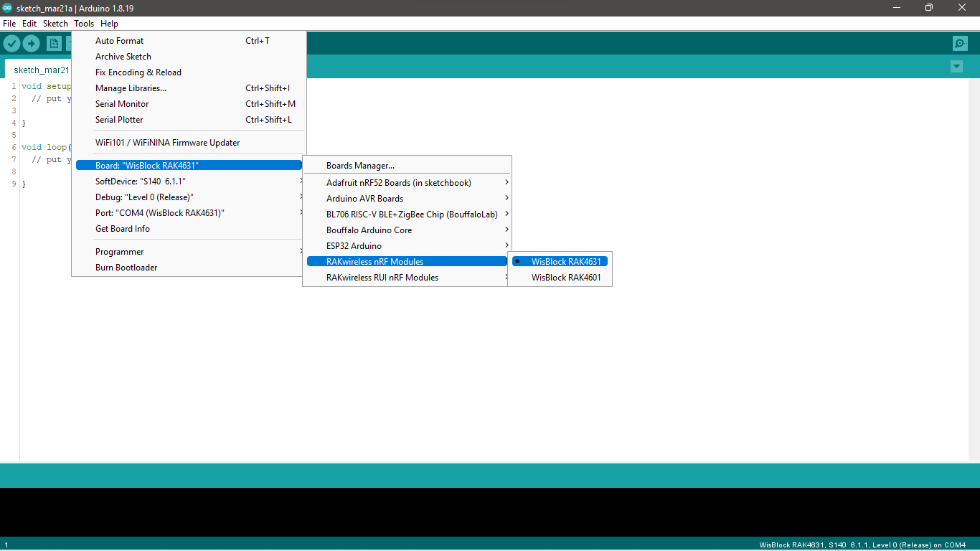Select Fix Encoding & Reload
The width and height of the screenshot is (980, 551).
pos(189,72)
